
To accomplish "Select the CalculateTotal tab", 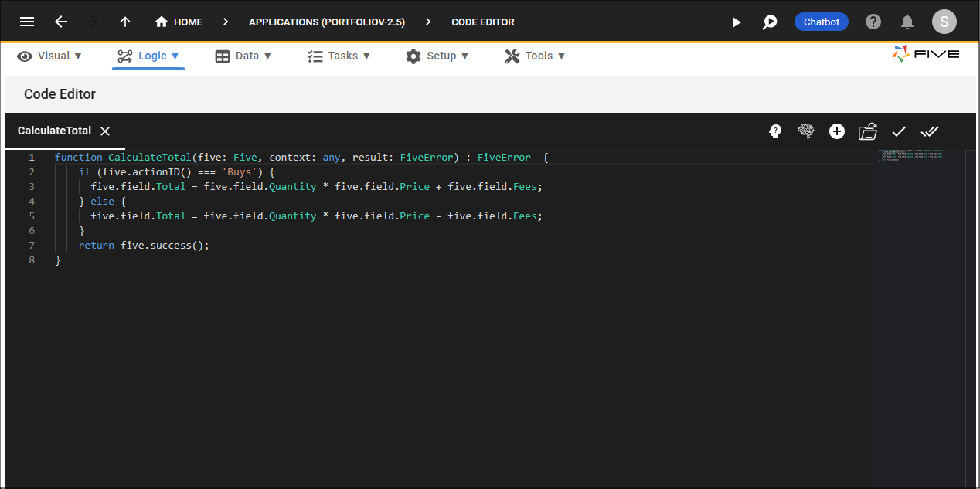I will [x=54, y=131].
